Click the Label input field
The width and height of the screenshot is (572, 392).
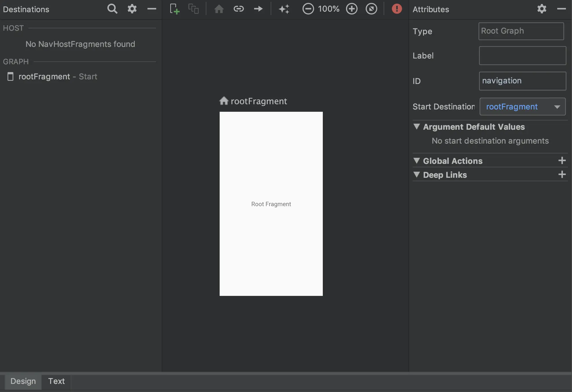[x=522, y=56]
